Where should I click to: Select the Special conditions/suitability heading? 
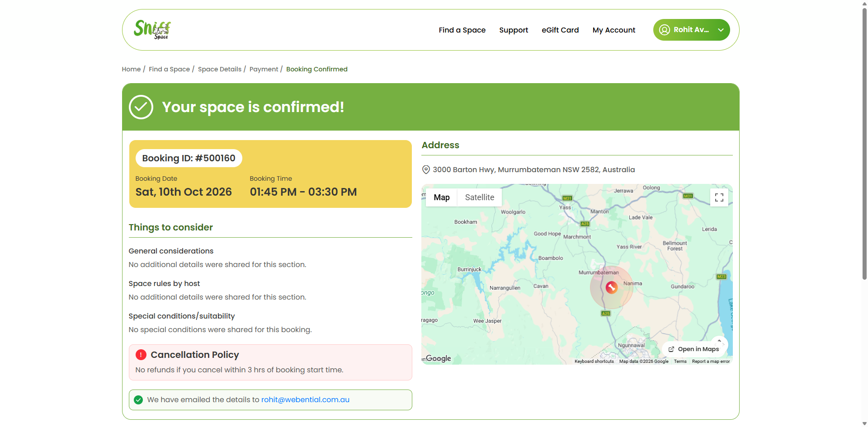tap(182, 316)
